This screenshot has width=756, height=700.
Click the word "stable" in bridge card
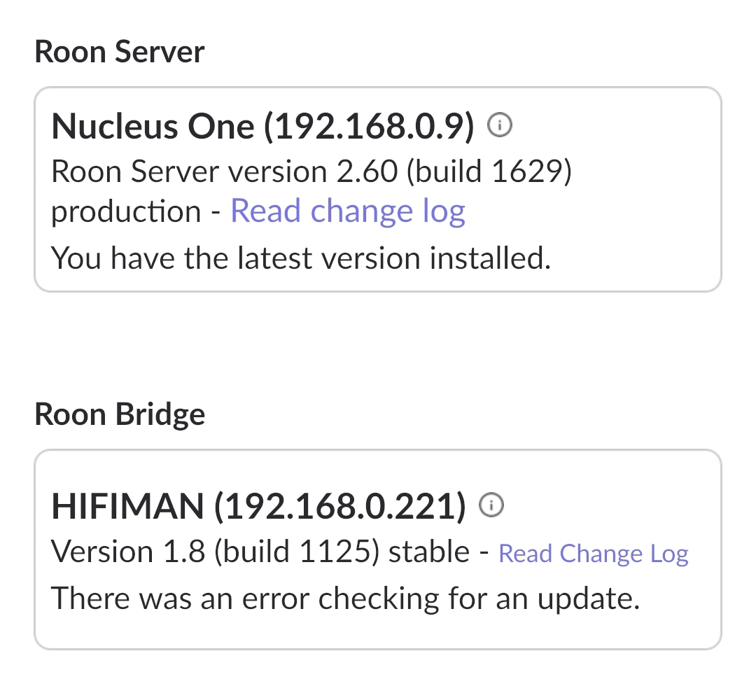[428, 552]
